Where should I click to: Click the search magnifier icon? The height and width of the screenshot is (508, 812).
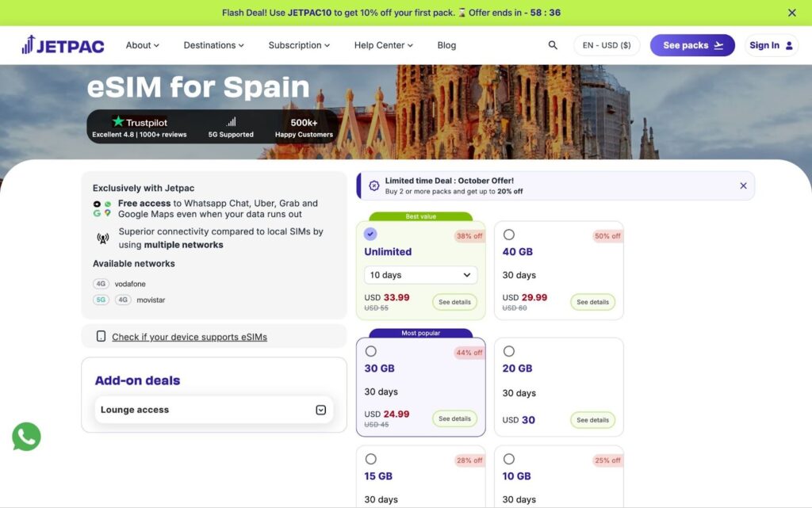[553, 45]
